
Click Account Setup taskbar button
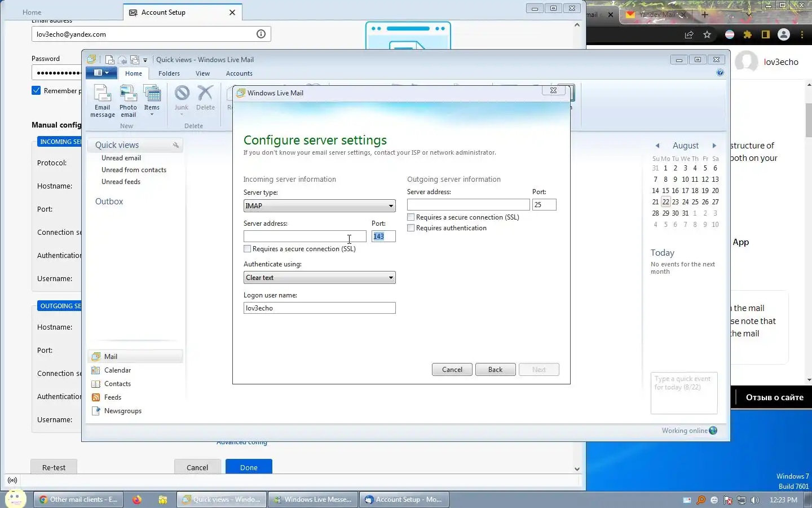coord(404,500)
